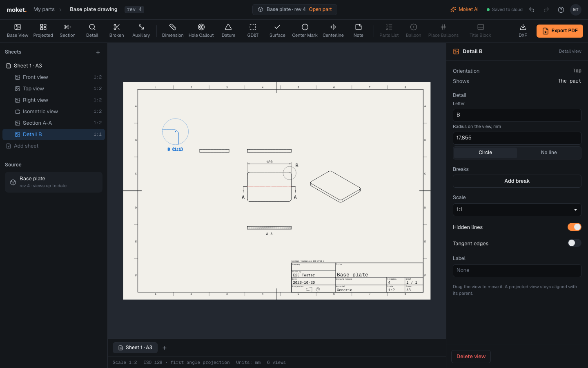Select the Front view tree item
The height and width of the screenshot is (368, 588).
[53, 77]
